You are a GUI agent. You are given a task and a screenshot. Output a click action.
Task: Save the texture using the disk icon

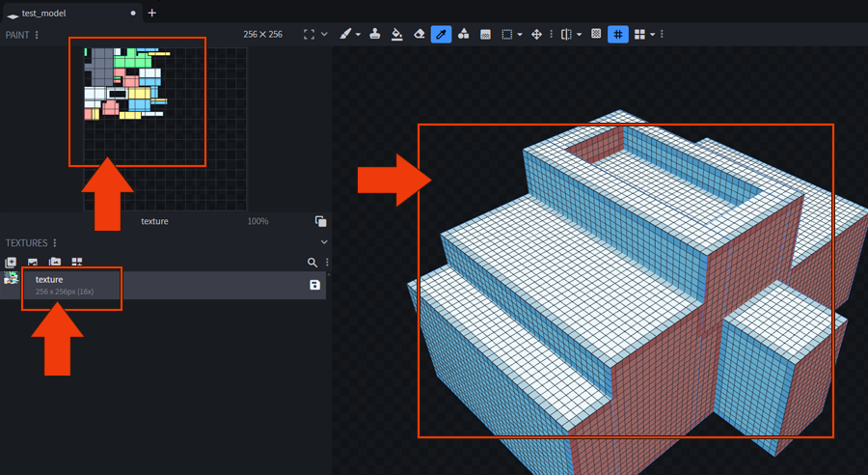(314, 285)
